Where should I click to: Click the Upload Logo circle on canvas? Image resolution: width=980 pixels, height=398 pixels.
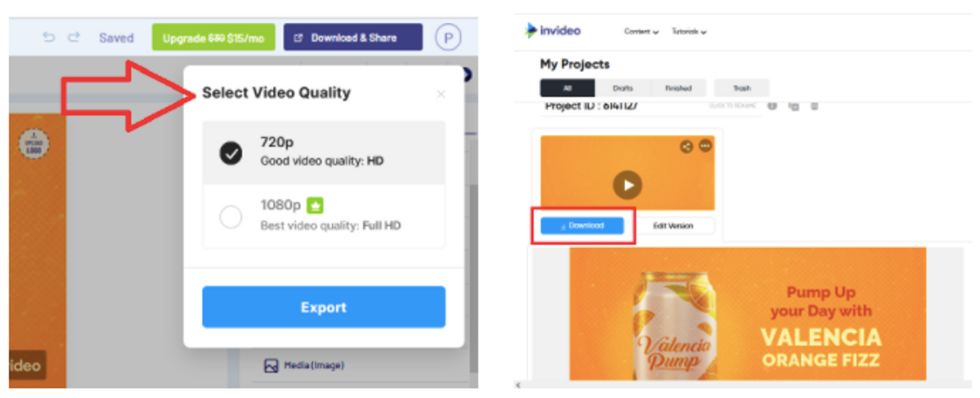click(x=34, y=143)
